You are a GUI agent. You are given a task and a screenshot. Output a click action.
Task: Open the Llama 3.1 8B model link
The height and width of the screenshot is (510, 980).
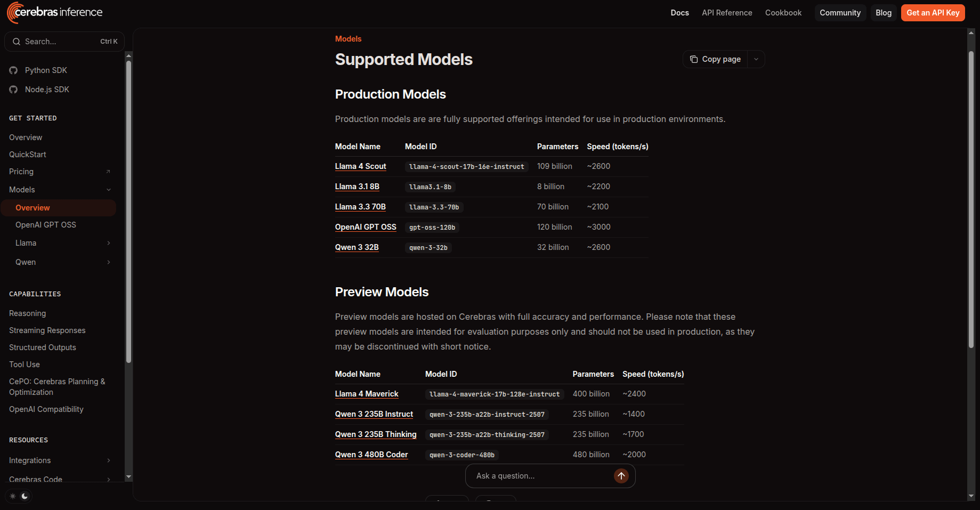pyautogui.click(x=357, y=187)
